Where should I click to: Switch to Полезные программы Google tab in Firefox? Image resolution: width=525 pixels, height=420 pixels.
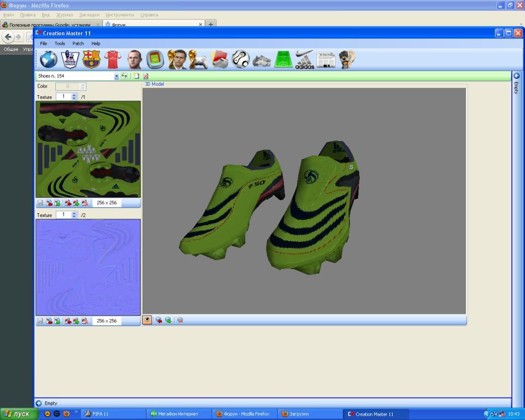click(51, 24)
